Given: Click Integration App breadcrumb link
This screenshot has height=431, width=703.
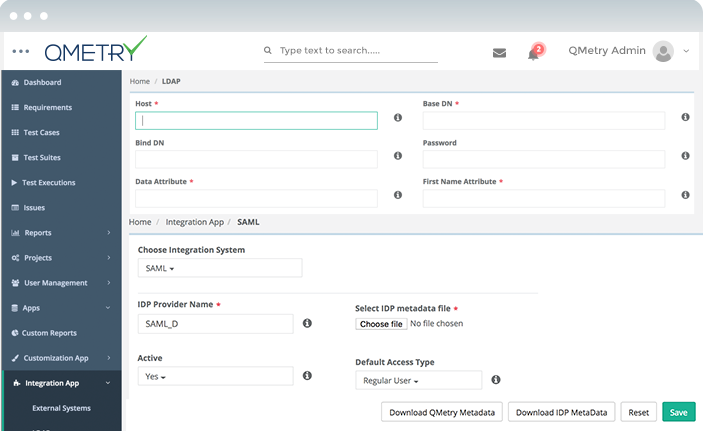Looking at the screenshot, I should point(195,222).
